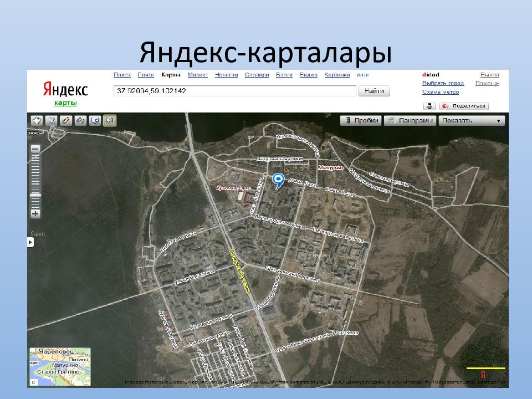Click the Матурино place label
The width and height of the screenshot is (532, 399).
coord(331,167)
